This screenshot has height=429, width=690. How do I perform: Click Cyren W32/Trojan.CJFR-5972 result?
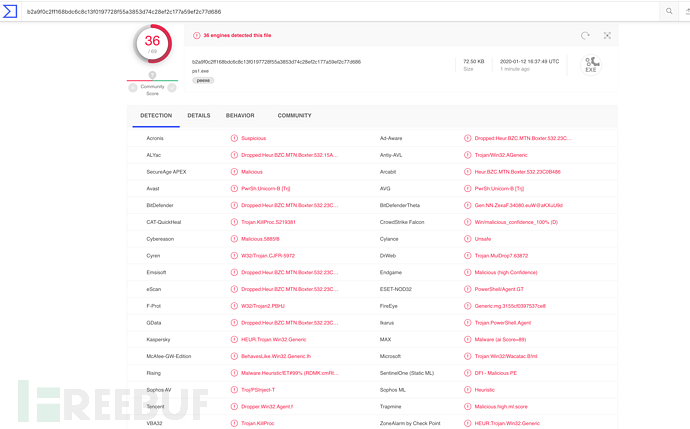tap(268, 256)
